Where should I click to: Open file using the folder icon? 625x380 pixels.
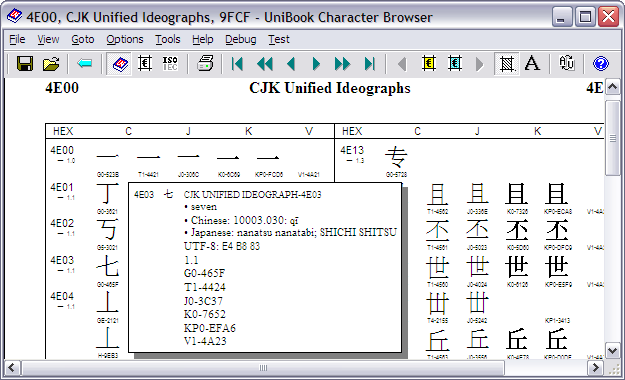[51, 64]
